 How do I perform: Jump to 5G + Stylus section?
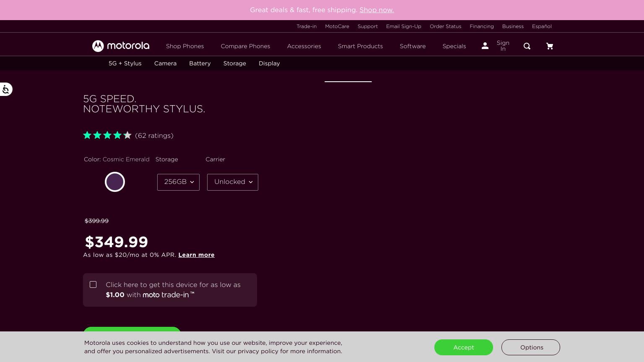pyautogui.click(x=125, y=63)
